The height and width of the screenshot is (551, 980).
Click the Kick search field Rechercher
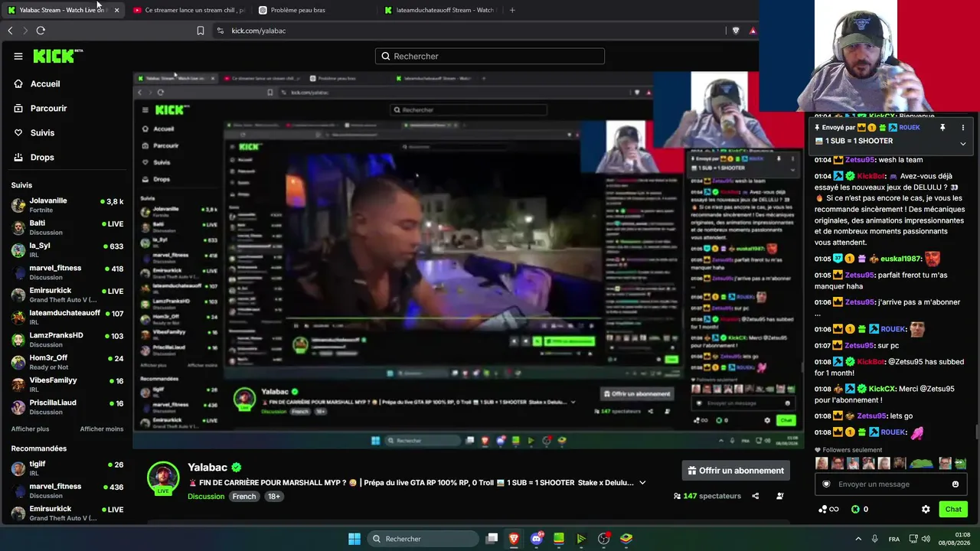pyautogui.click(x=490, y=56)
